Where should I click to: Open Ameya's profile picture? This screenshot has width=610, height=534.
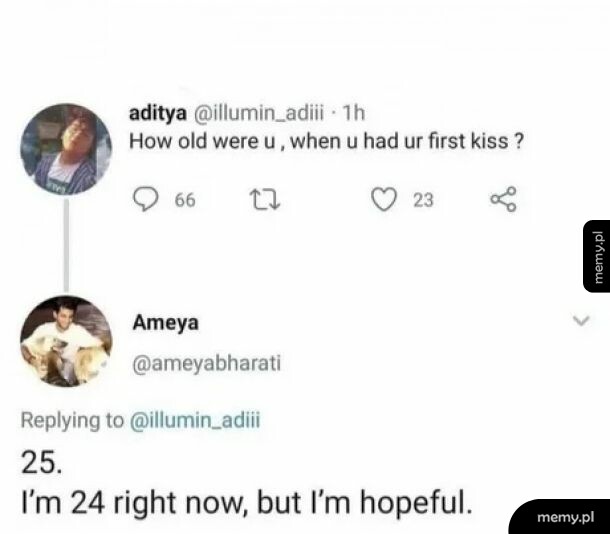point(66,341)
